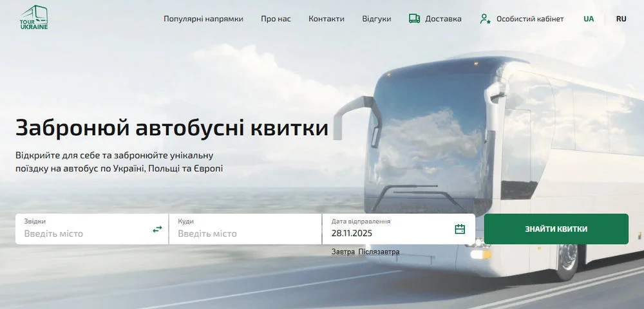Select the Завтра date shortcut
This screenshot has width=644, height=309.
coord(343,252)
